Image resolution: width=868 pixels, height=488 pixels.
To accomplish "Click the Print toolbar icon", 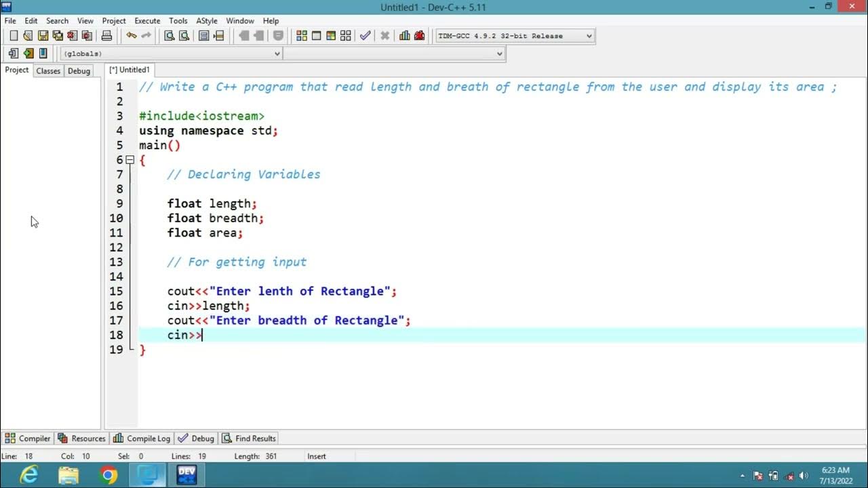I will coord(106,36).
